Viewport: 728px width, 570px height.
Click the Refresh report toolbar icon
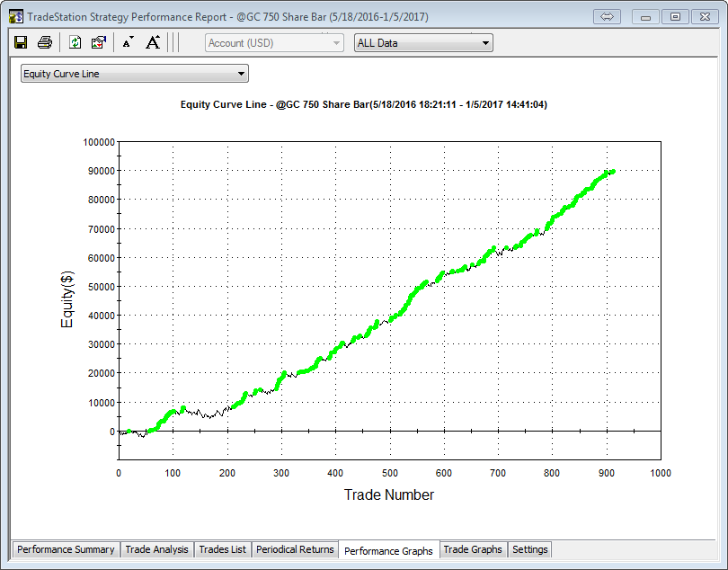[75, 42]
